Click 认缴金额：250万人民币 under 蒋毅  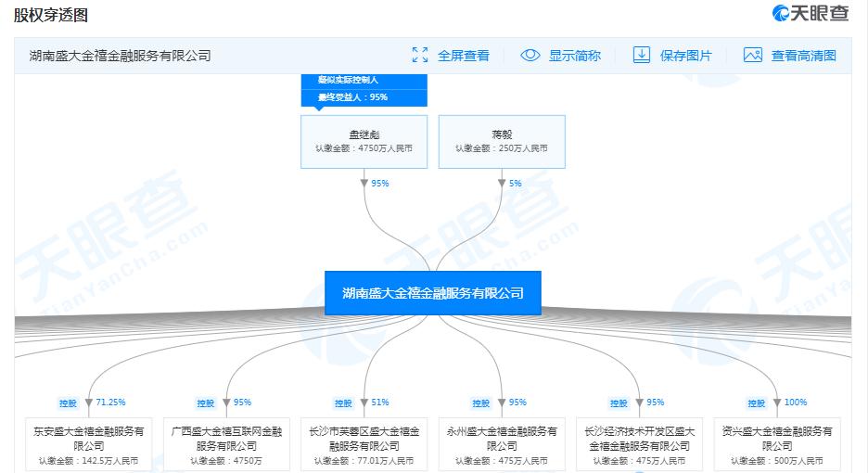tap(502, 148)
